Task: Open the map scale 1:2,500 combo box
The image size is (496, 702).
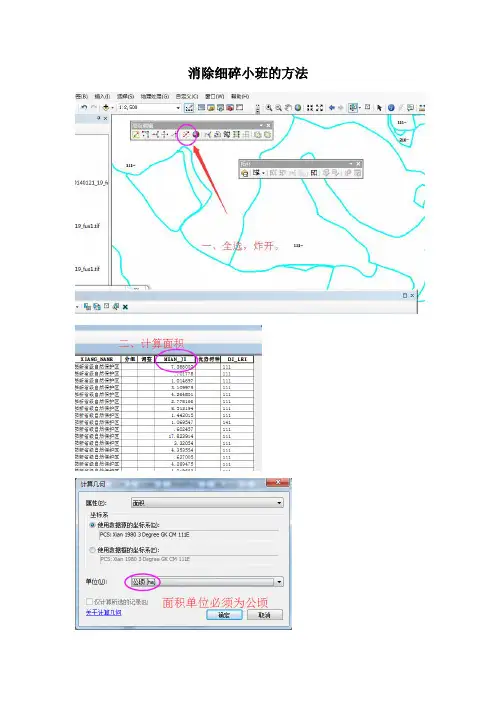Action: point(149,107)
